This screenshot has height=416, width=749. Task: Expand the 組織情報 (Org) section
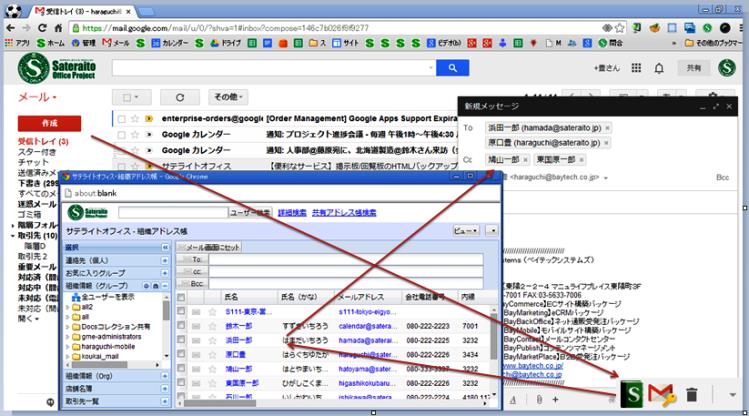[165, 376]
